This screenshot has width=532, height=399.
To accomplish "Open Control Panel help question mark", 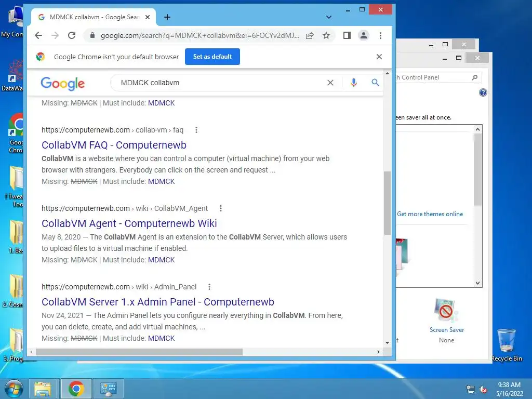I will click(x=483, y=92).
